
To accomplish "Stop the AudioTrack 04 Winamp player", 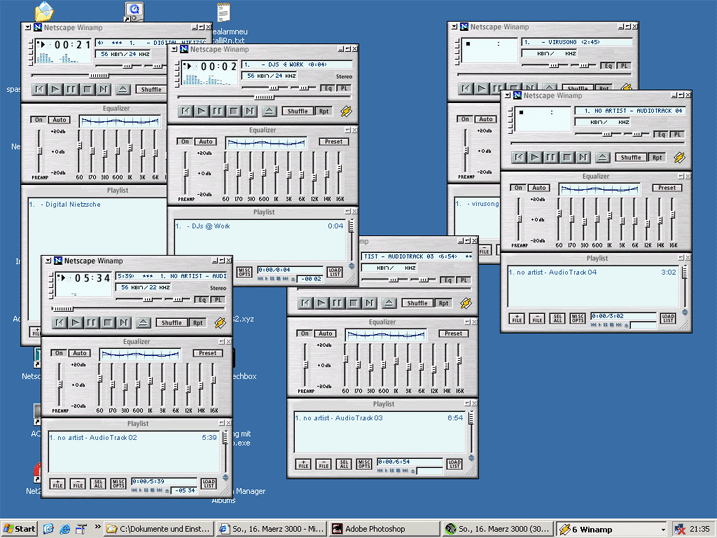I will click(x=567, y=157).
